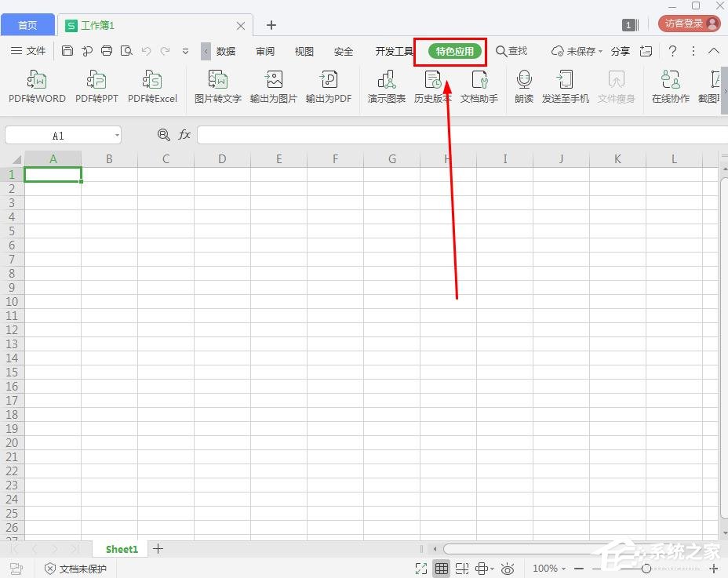This screenshot has width=728, height=578.
Task: Open the 文件 menu
Action: point(28,51)
